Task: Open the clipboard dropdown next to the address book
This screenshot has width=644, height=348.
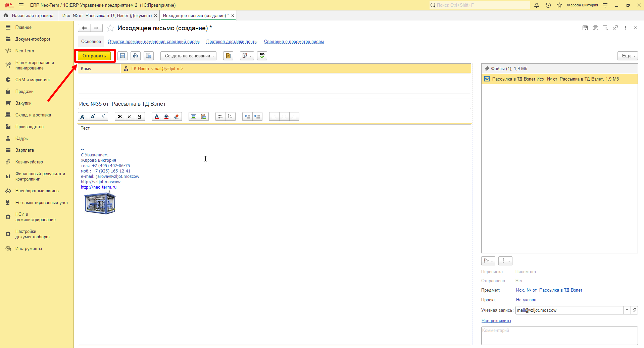Action: [247, 56]
